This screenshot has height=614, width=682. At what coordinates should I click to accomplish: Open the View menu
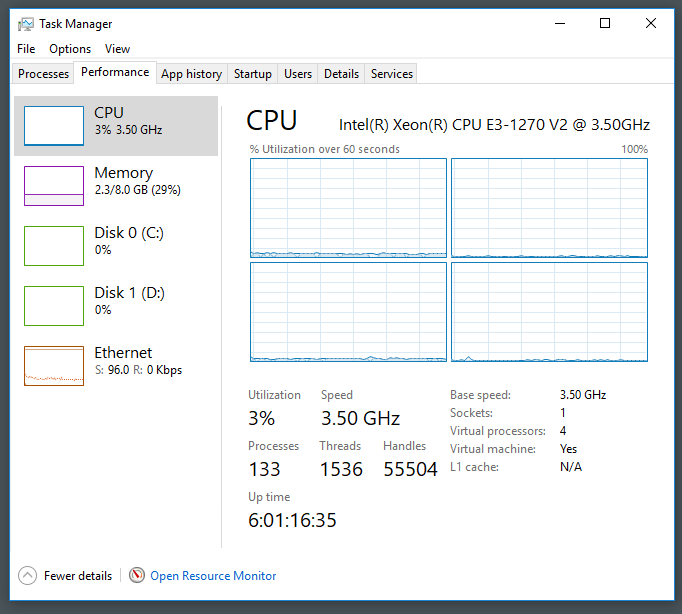pyautogui.click(x=117, y=49)
